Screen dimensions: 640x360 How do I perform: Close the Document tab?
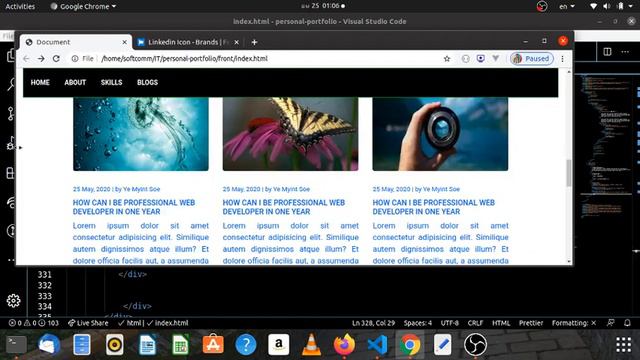click(124, 42)
